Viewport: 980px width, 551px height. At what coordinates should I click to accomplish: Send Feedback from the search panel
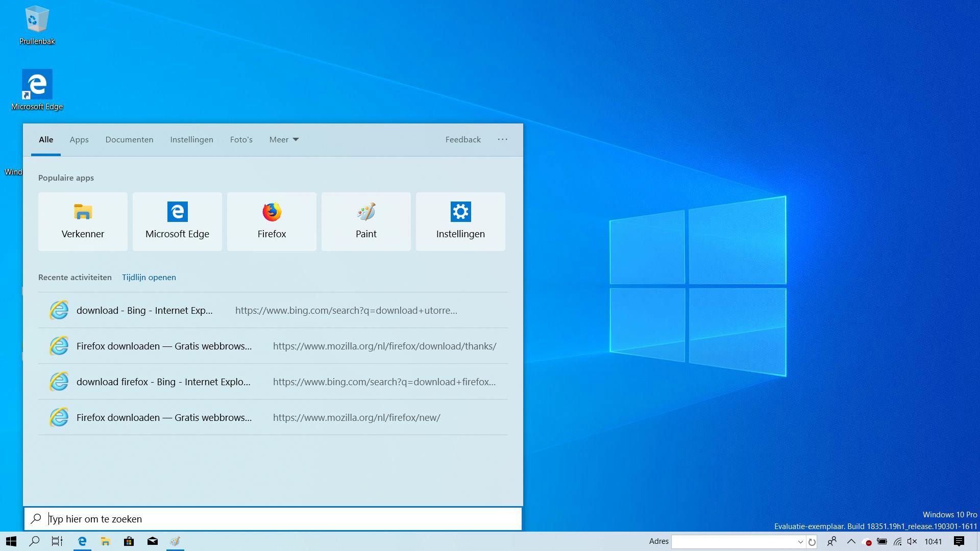pyautogui.click(x=462, y=139)
